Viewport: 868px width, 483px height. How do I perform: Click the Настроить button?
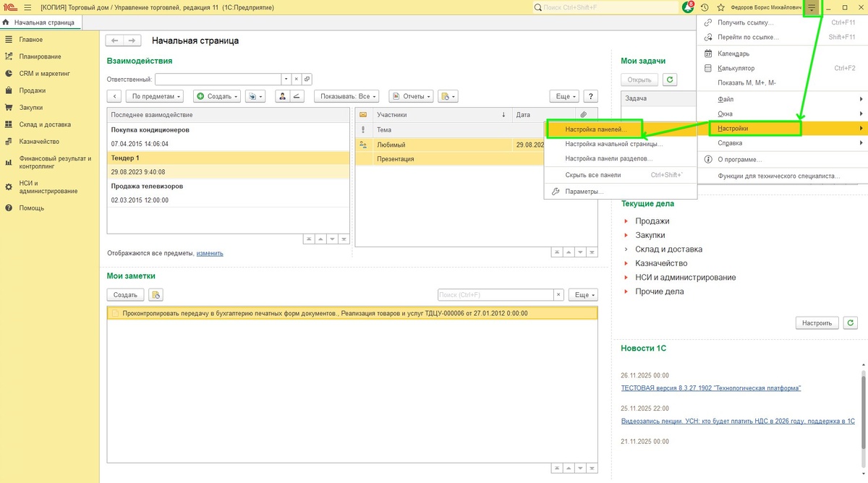coord(817,322)
